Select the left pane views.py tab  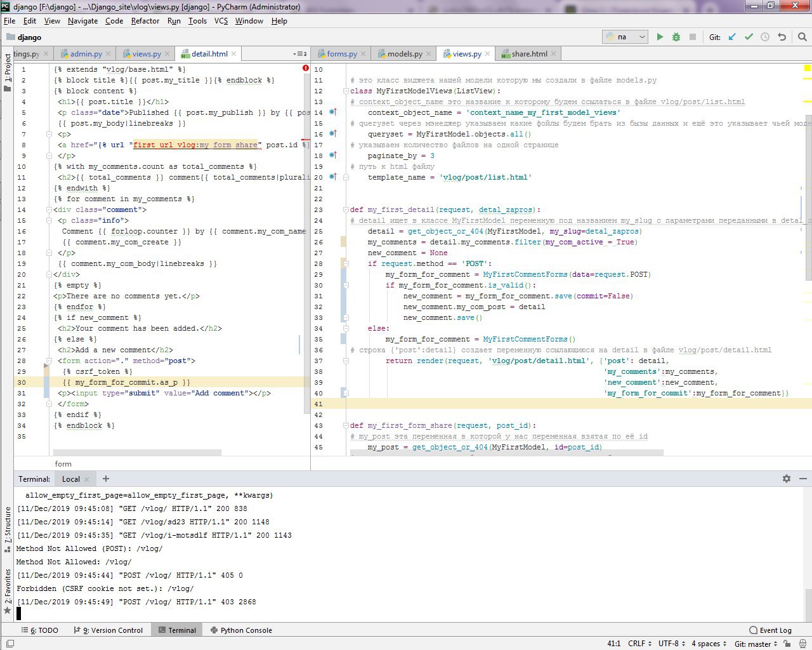tap(146, 54)
